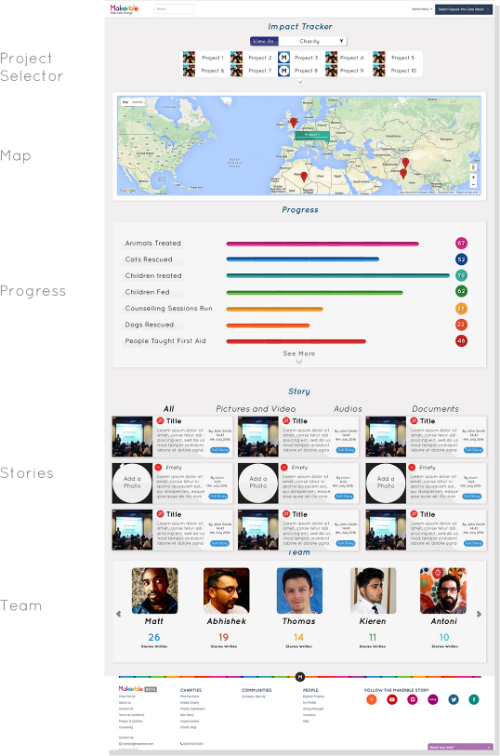Show previous team members with left arrow
Viewport: 500px width, 756px height.
click(x=119, y=614)
